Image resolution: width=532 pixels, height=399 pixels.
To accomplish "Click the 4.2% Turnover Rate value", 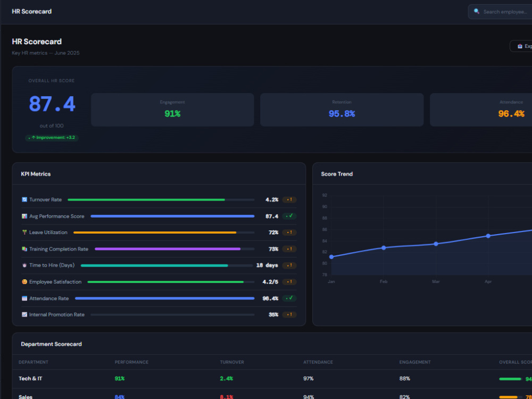I will (x=272, y=200).
